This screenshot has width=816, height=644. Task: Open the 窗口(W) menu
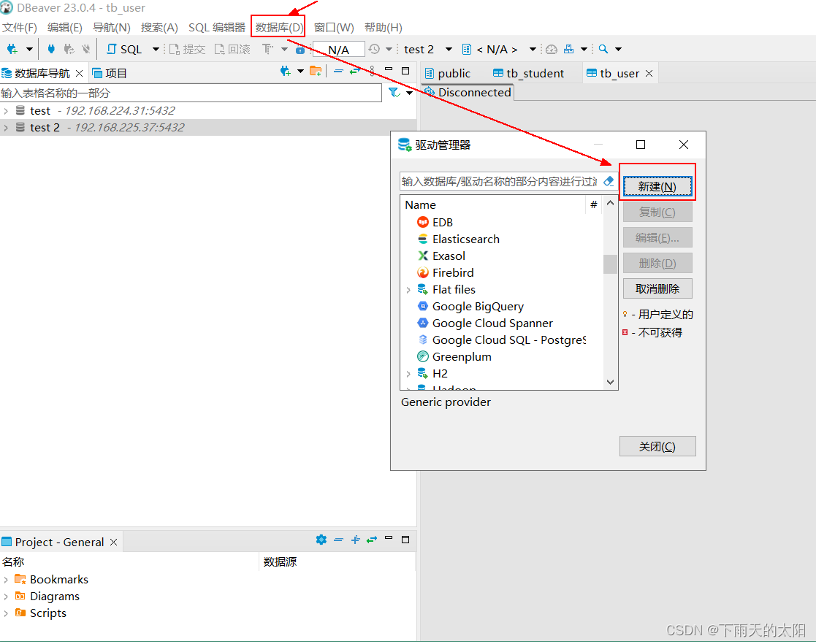334,28
